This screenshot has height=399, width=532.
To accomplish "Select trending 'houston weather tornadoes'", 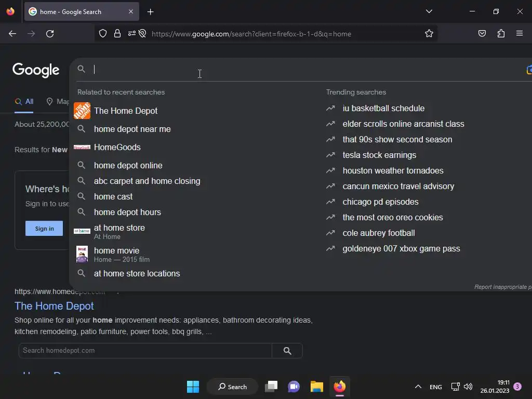I will pos(393,171).
